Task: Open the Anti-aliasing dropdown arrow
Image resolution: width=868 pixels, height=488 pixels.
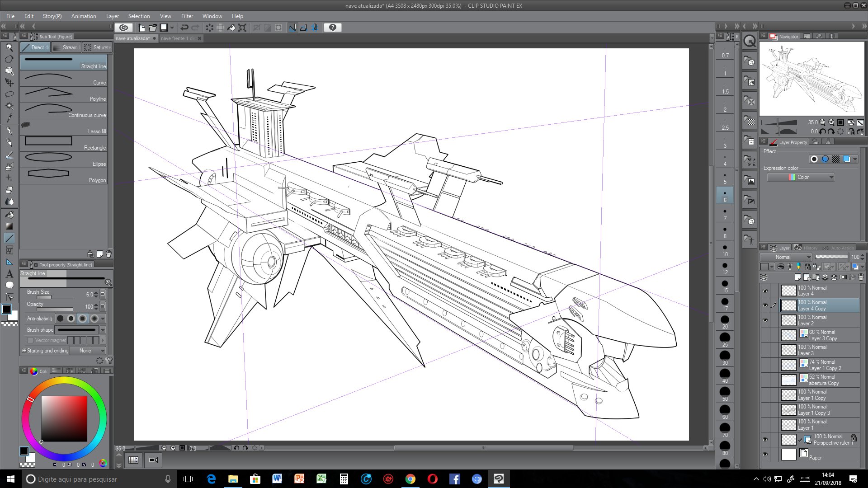Action: (103, 319)
